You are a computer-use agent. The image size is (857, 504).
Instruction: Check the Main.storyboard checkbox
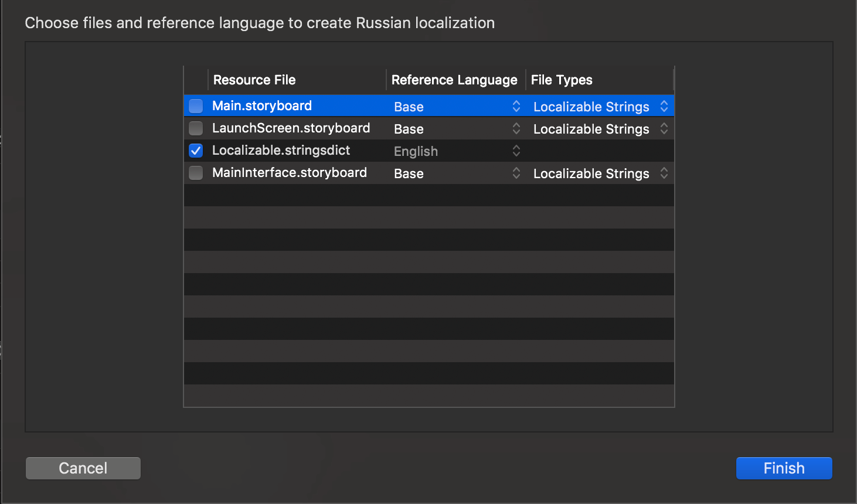pyautogui.click(x=196, y=106)
